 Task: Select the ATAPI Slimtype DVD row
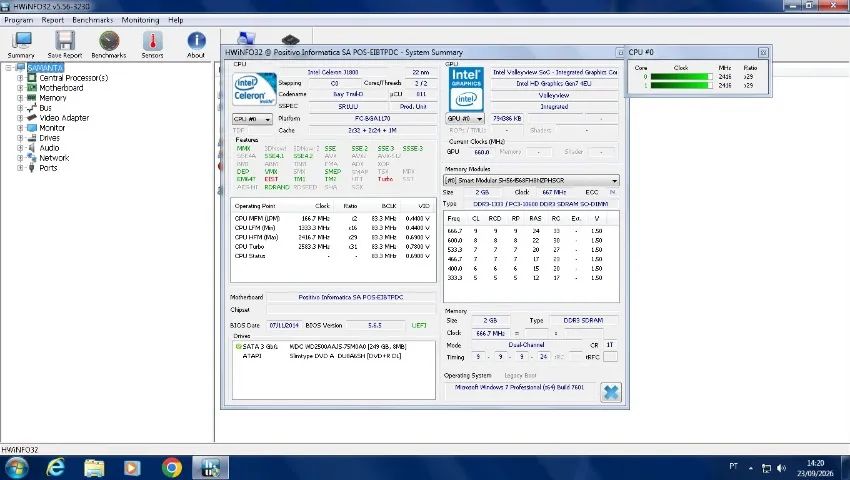333,356
